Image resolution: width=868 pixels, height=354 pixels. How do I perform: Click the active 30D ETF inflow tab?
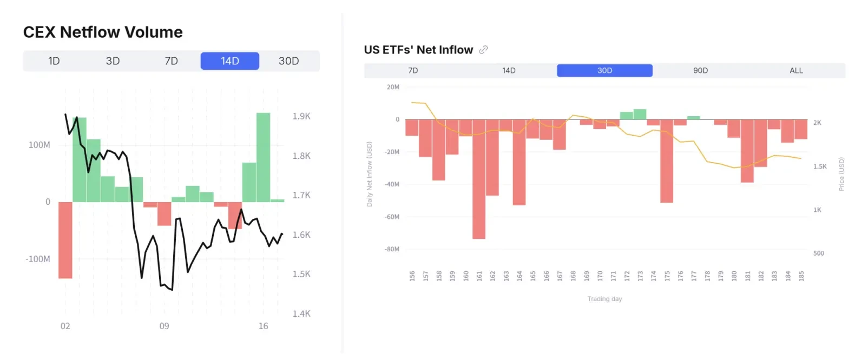[x=604, y=71]
